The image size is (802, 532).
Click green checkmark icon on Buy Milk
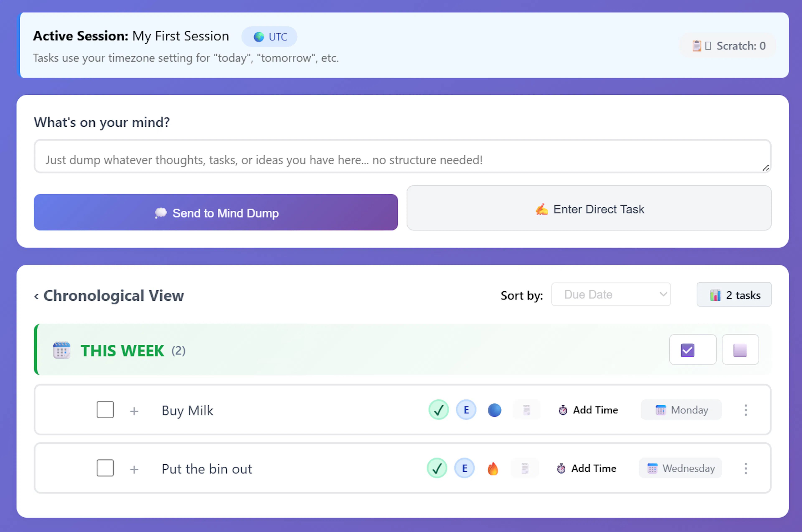pos(438,410)
